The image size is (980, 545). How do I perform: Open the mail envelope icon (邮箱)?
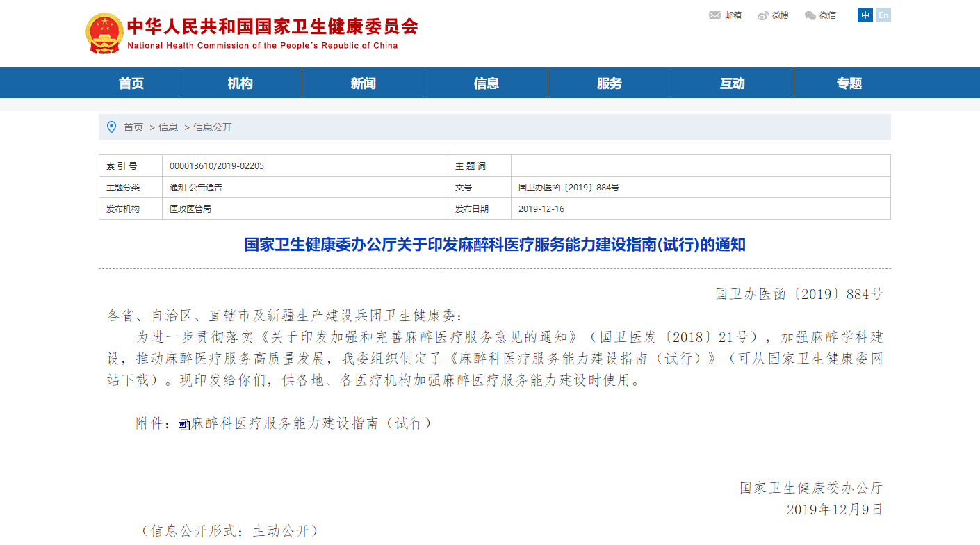(714, 15)
